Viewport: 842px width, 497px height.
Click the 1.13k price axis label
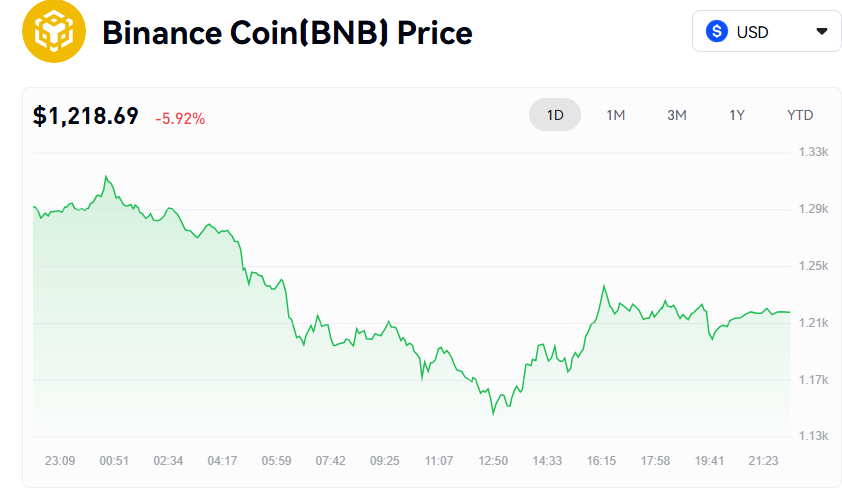click(x=813, y=436)
